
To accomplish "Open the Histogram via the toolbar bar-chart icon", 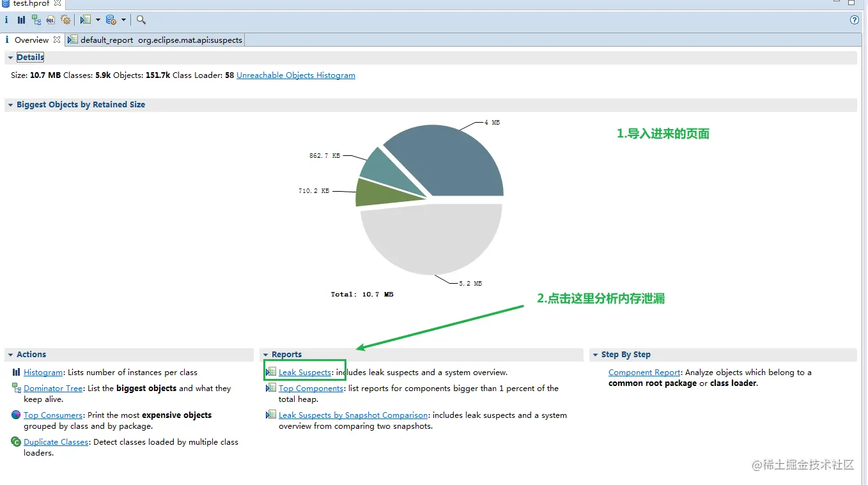I will coord(21,20).
